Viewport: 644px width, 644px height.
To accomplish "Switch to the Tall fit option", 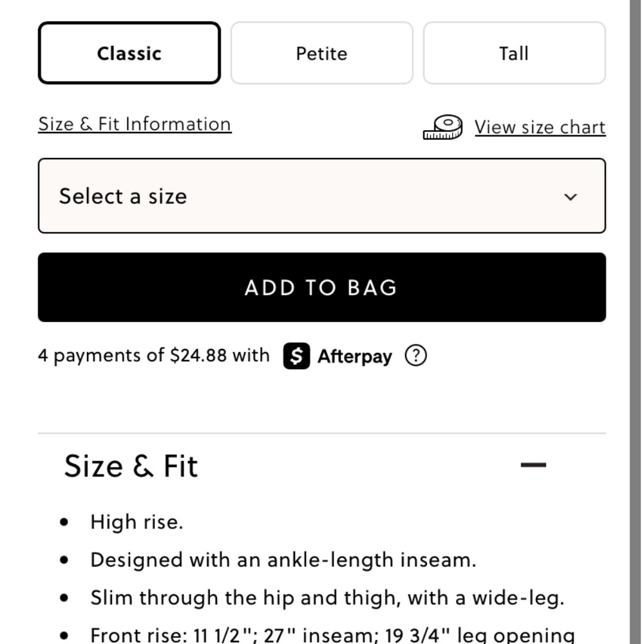I will point(514,53).
